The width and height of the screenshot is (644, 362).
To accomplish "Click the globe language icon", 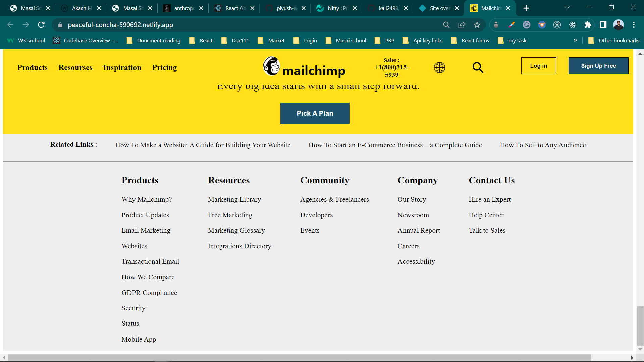I will [x=439, y=67].
